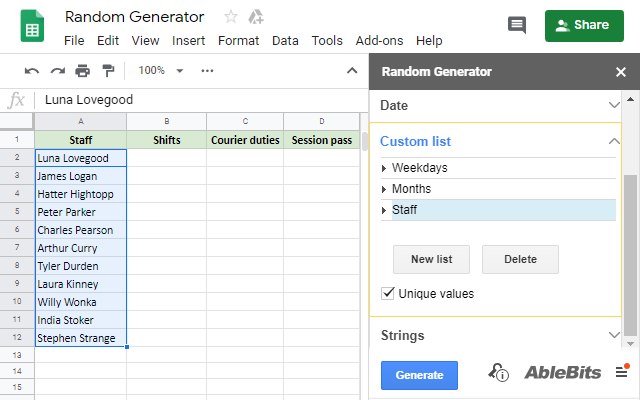Click the print icon
This screenshot has width=640, height=400.
pyautogui.click(x=82, y=71)
